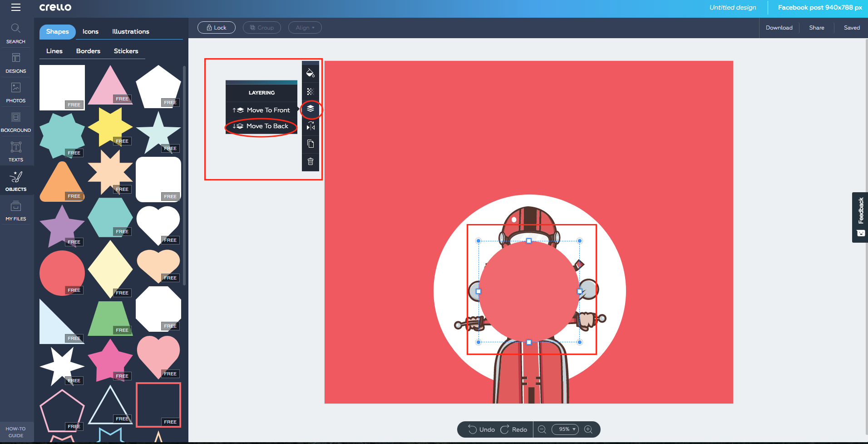This screenshot has height=444, width=868.
Task: Add the white square shape
Action: coord(62,87)
